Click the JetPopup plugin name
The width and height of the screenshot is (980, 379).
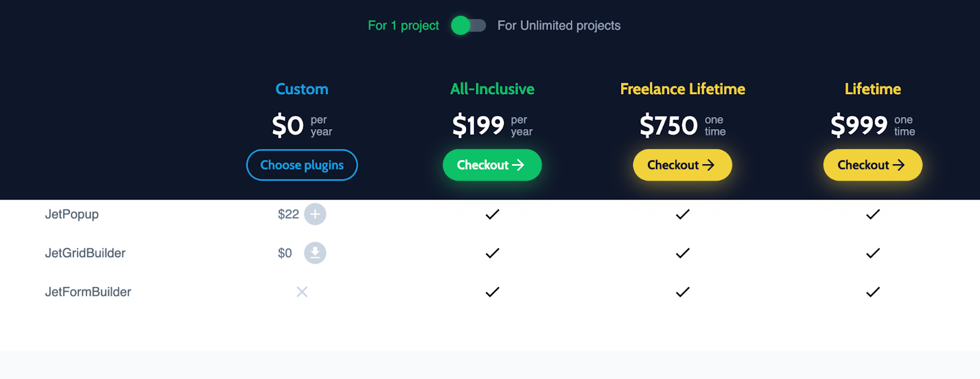(x=72, y=214)
